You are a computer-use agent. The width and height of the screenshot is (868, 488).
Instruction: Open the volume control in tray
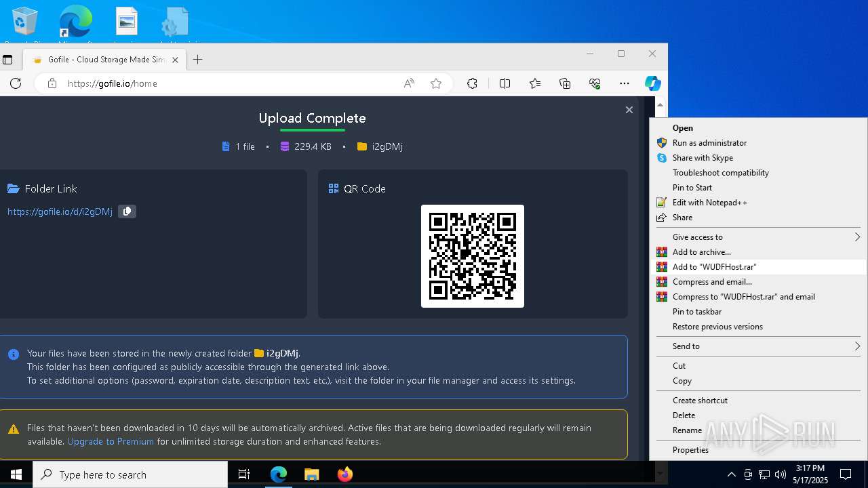780,474
